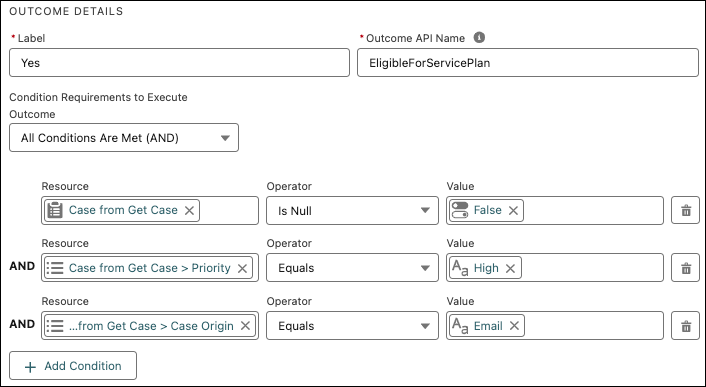Remove the Case from Get Case resource pill

pyautogui.click(x=190, y=210)
